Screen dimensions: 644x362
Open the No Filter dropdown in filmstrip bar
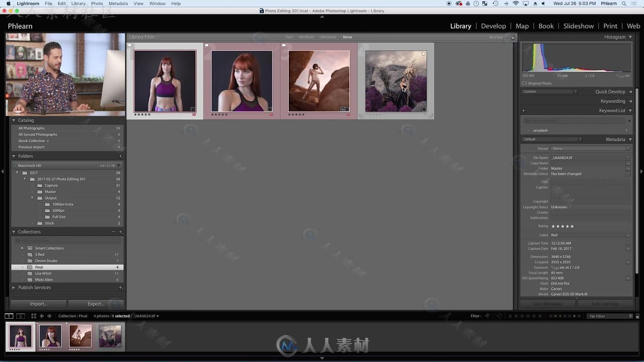[x=610, y=316]
